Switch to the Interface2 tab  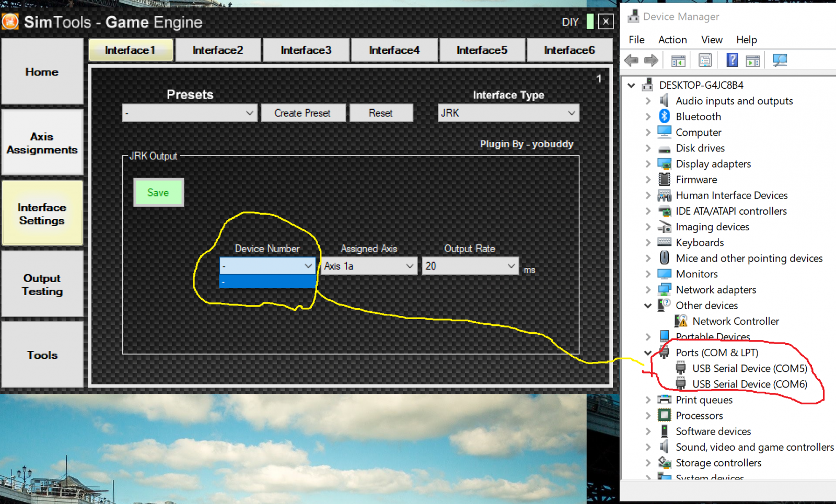(x=218, y=50)
